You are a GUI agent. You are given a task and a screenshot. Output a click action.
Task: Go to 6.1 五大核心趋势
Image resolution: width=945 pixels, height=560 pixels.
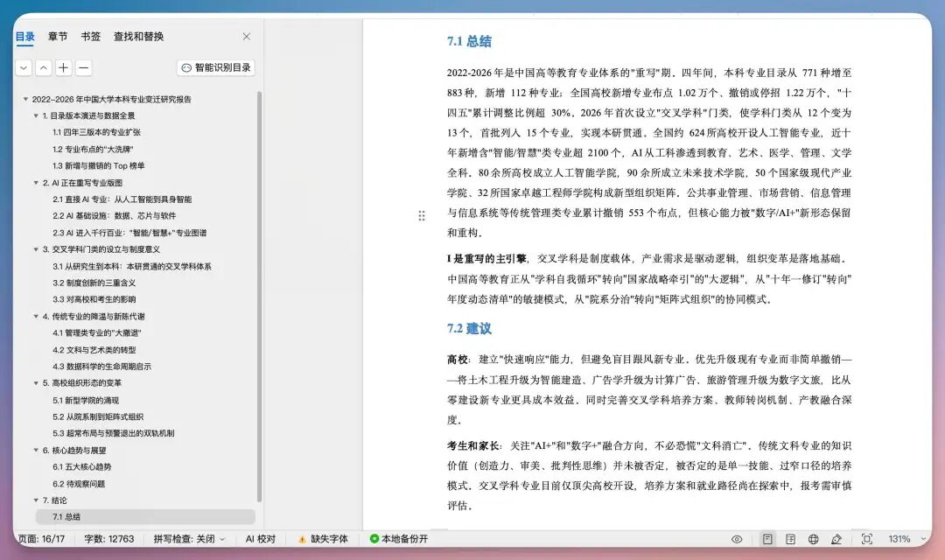(82, 466)
